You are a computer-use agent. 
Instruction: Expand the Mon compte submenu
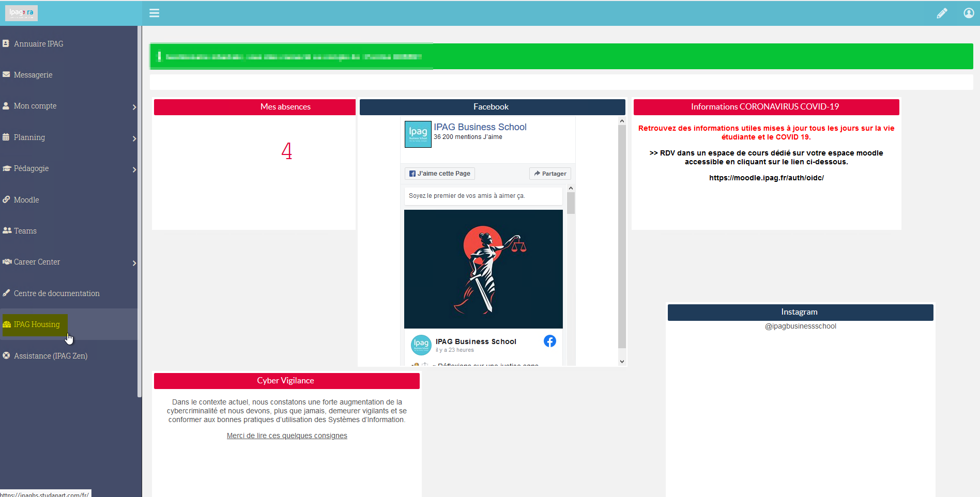click(134, 107)
